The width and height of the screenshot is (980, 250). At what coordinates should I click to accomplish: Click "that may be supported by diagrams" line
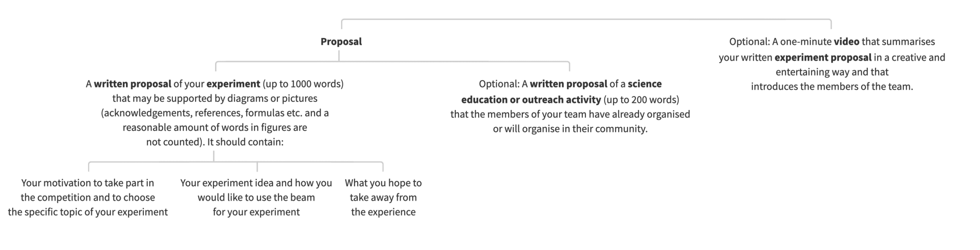pos(215,99)
